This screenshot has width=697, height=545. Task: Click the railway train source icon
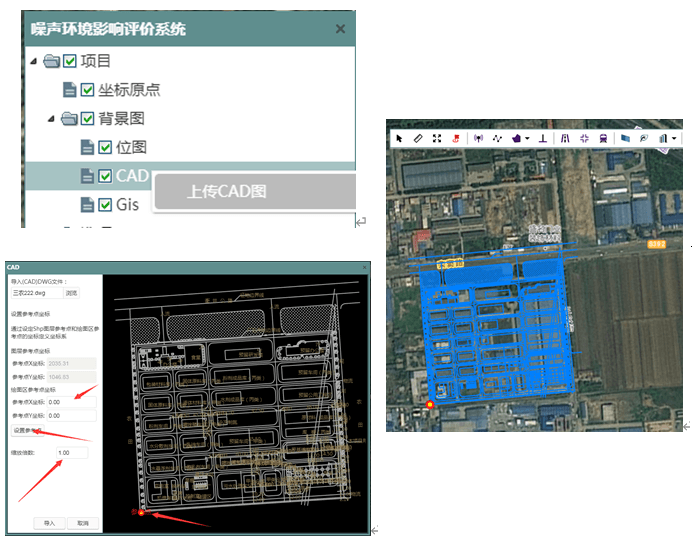point(603,138)
